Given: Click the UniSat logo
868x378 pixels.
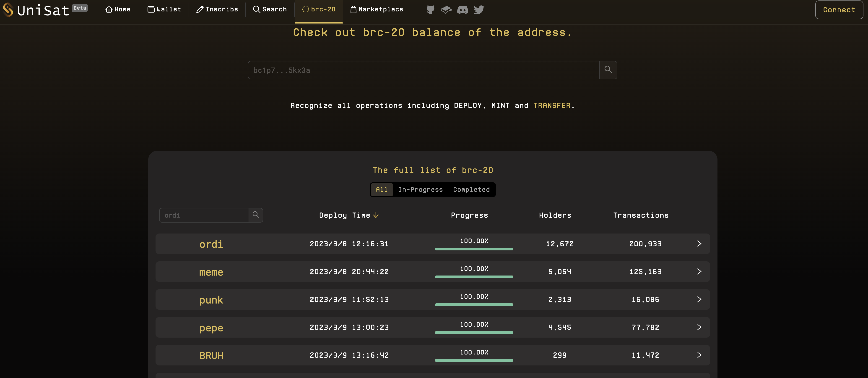Looking at the screenshot, I should (36, 10).
